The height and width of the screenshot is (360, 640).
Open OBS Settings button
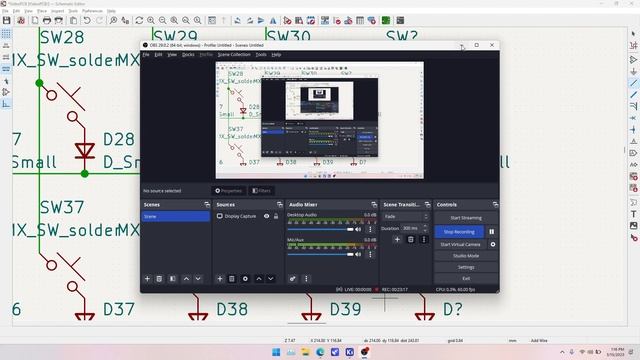[466, 267]
